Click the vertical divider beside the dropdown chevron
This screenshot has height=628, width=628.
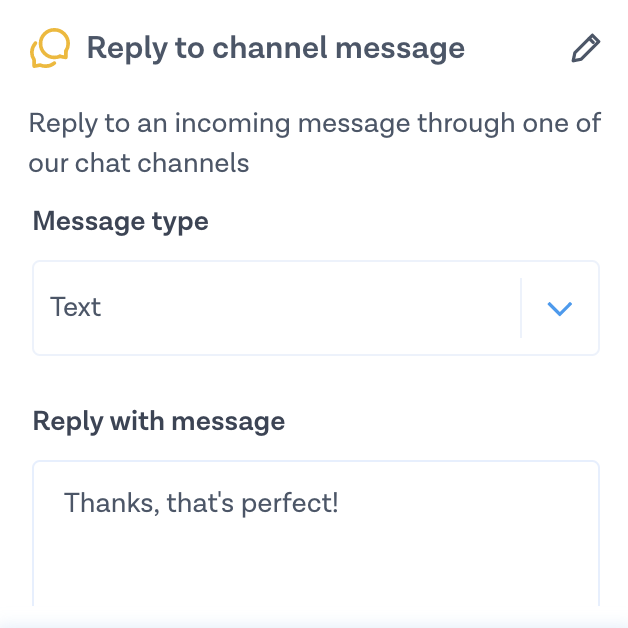[x=521, y=308]
